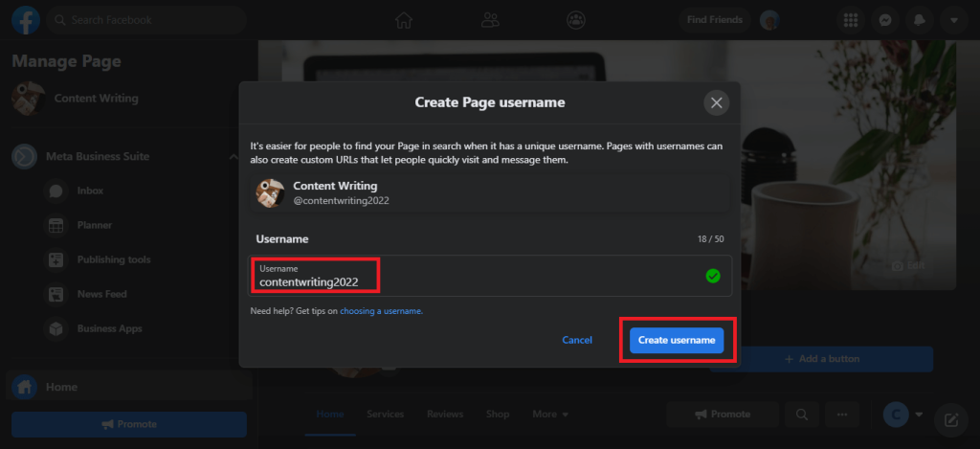The image size is (980, 449).
Task: Click the Username text field in dialog
Action: [490, 276]
